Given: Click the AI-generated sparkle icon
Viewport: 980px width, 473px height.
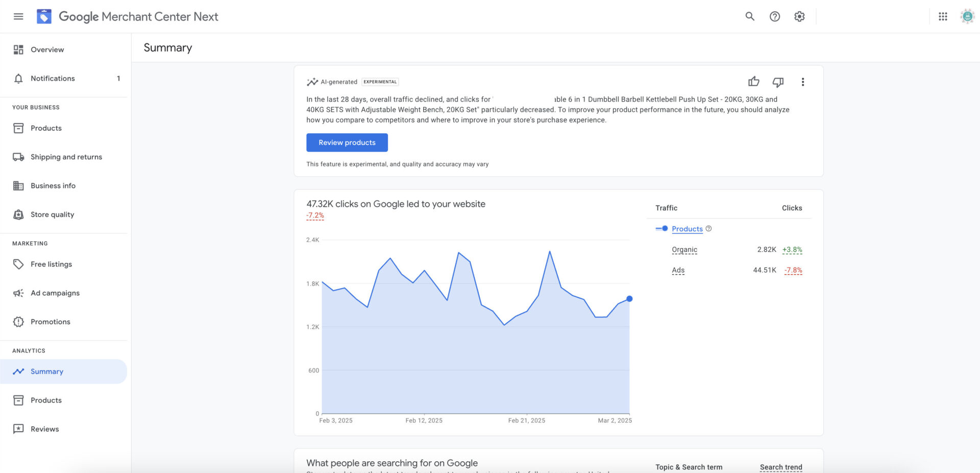Looking at the screenshot, I should click(x=312, y=82).
